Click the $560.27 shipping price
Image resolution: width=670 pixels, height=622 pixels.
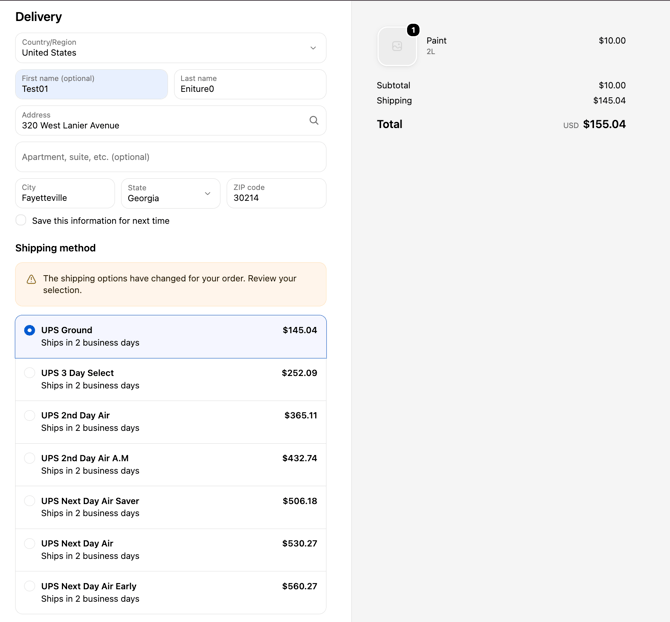(x=300, y=586)
